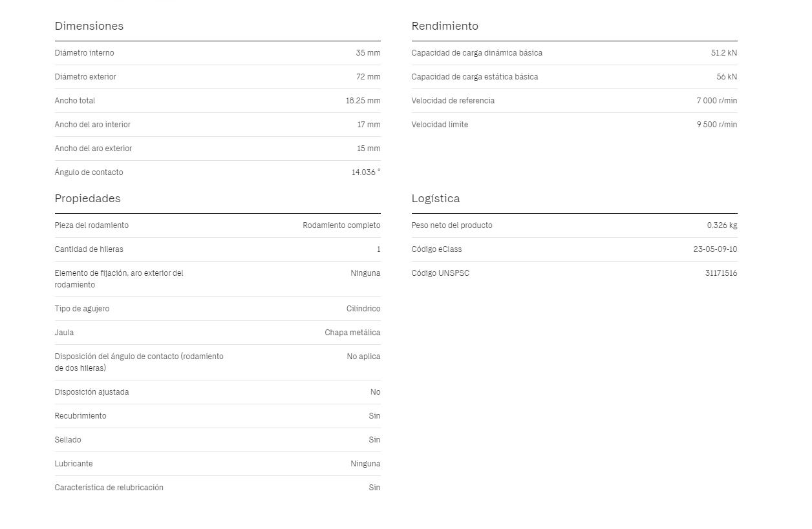Click the Código UNSPSC number 31171516
The image size is (812, 529).
click(721, 273)
